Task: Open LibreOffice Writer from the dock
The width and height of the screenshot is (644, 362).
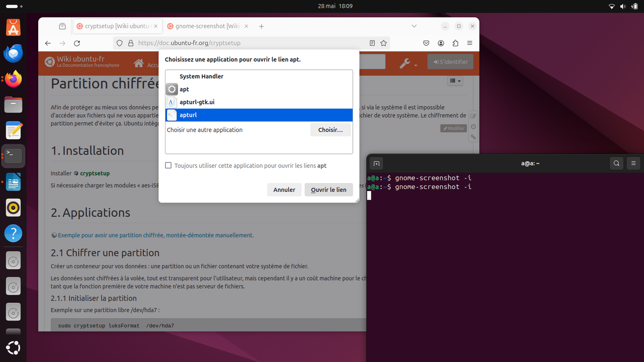Action: [x=13, y=182]
